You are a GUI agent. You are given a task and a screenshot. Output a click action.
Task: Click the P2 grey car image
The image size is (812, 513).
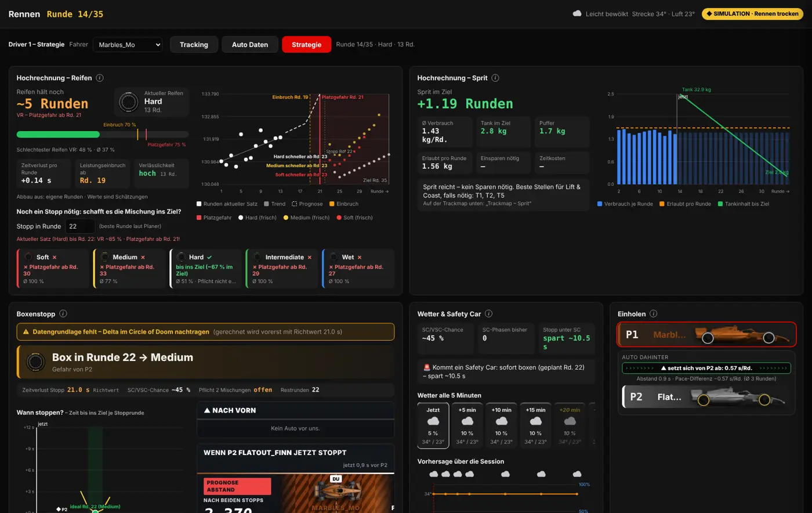(737, 398)
